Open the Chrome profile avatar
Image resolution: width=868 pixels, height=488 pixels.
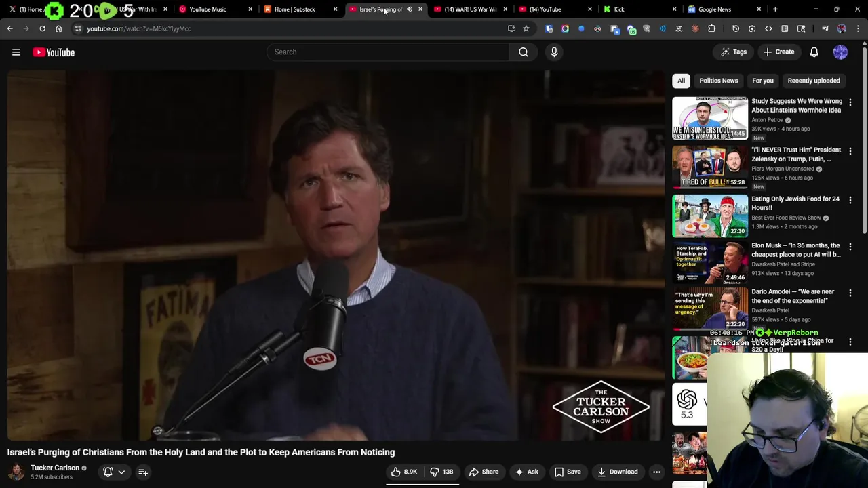842,28
